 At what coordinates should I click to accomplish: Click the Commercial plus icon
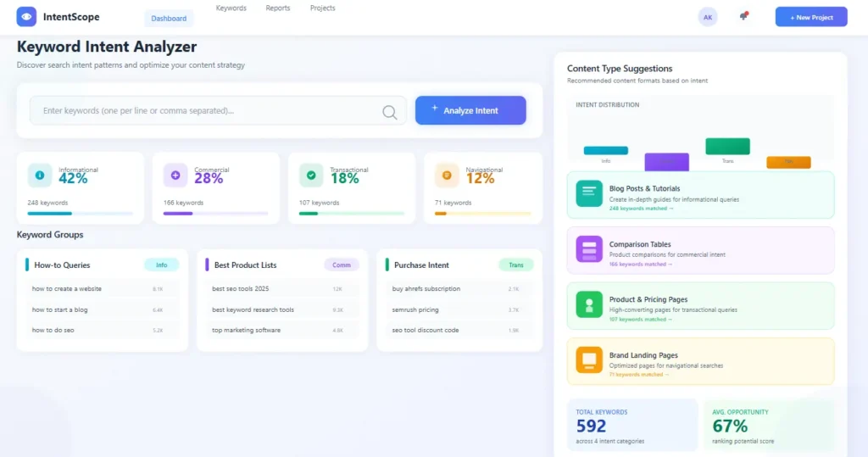point(175,175)
